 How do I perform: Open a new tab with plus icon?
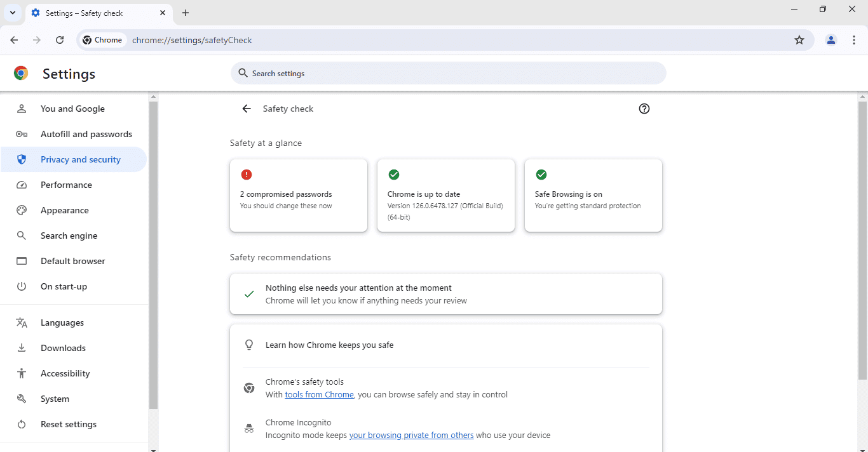pos(186,13)
